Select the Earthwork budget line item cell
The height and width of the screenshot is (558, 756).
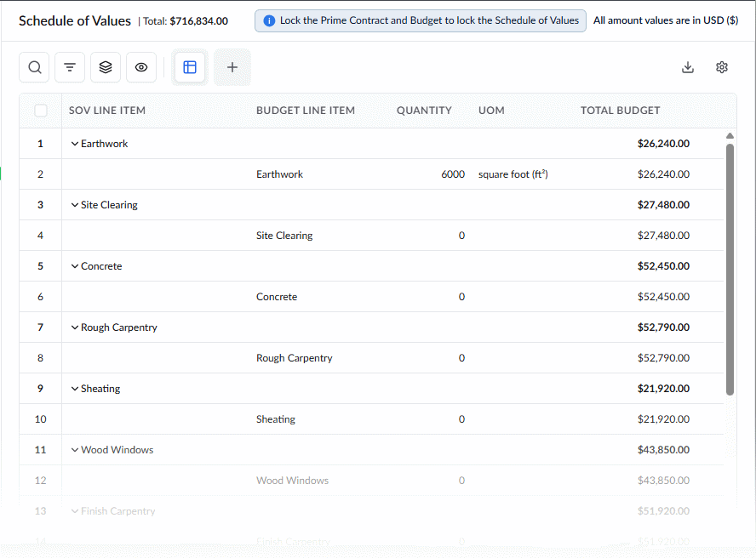pos(279,174)
